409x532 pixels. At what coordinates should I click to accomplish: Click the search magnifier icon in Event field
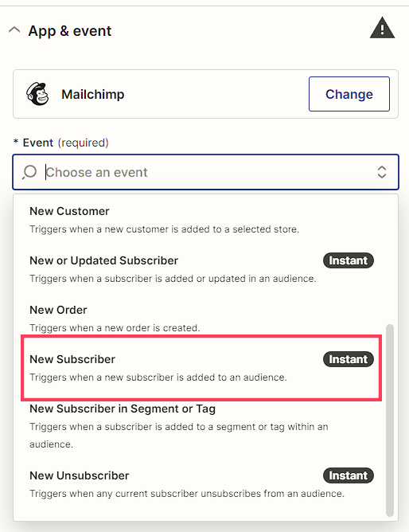(29, 172)
